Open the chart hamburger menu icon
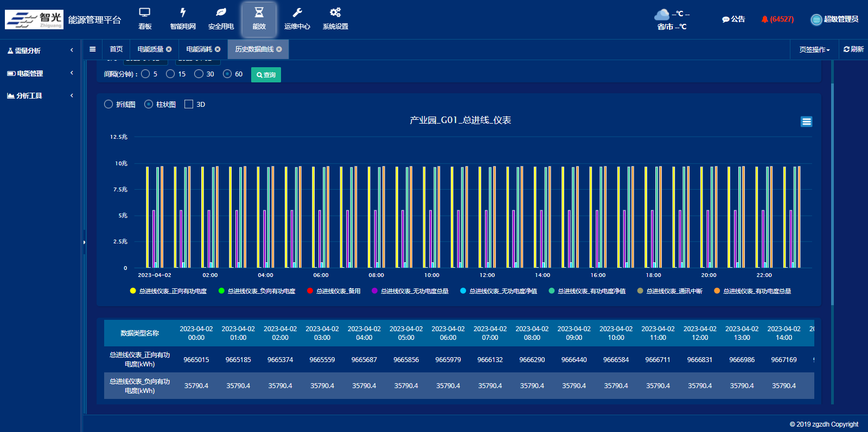This screenshot has width=868, height=432. (806, 121)
